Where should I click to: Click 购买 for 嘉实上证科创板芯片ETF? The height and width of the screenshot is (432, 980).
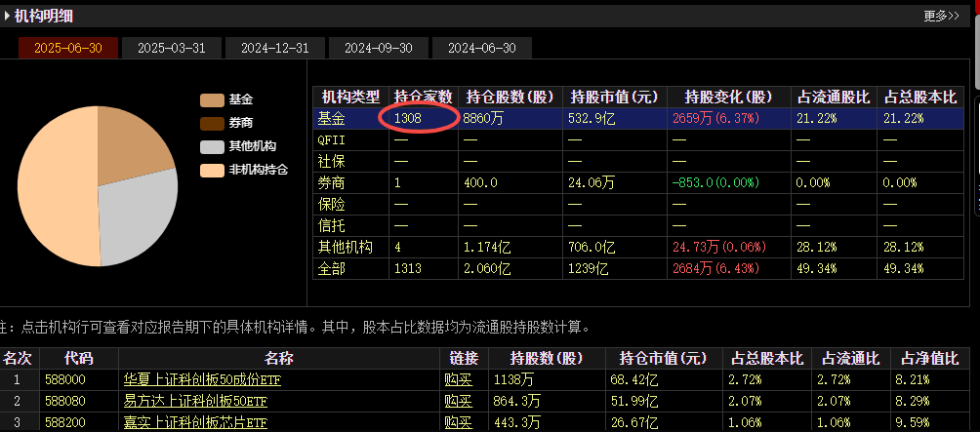click(458, 422)
